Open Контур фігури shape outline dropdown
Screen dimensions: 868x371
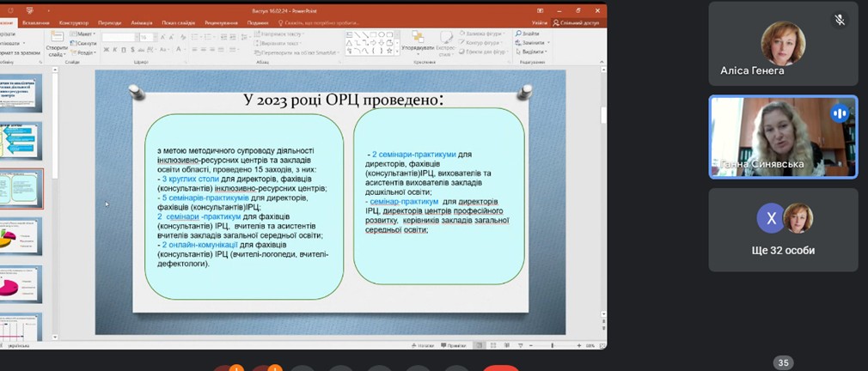click(x=481, y=43)
